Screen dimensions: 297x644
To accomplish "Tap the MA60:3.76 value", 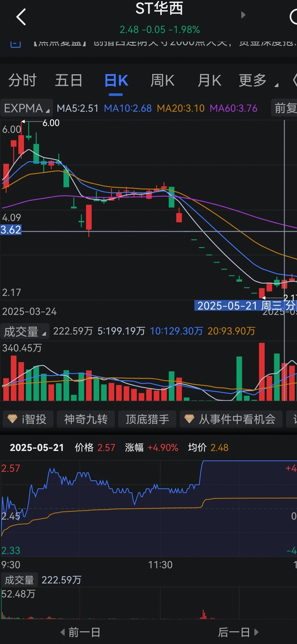I will [233, 108].
